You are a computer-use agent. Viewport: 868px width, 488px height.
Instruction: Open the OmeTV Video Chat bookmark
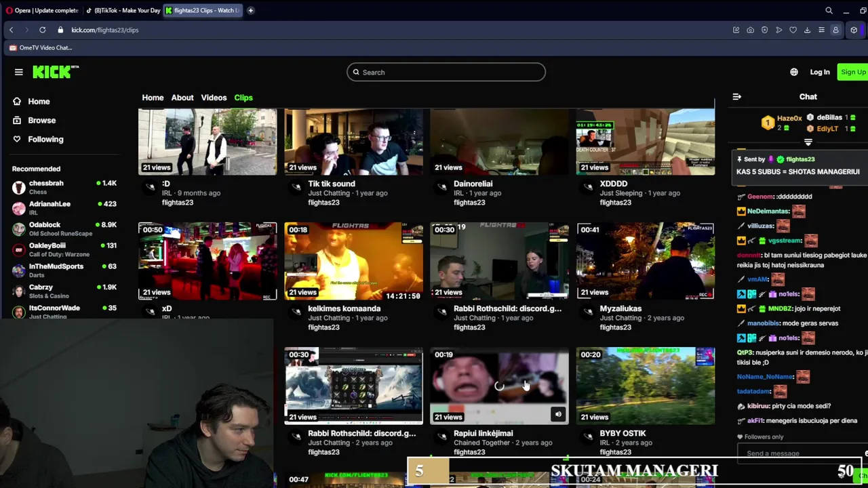tap(41, 47)
